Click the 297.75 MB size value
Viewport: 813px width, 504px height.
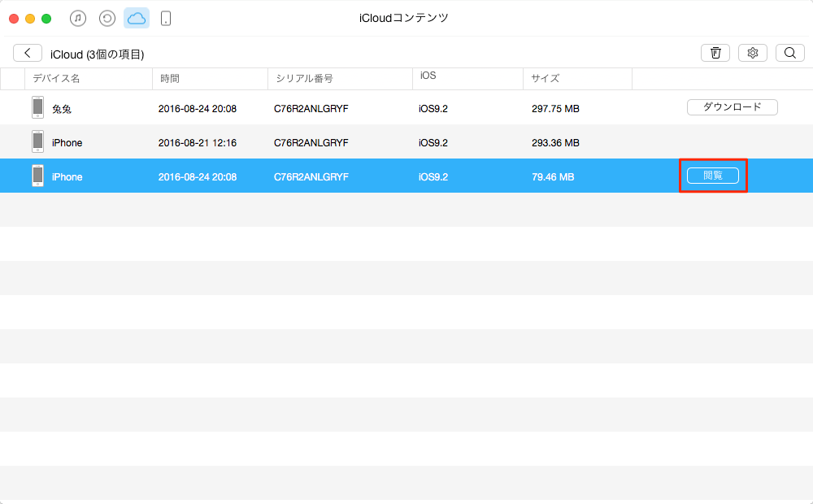(555, 109)
